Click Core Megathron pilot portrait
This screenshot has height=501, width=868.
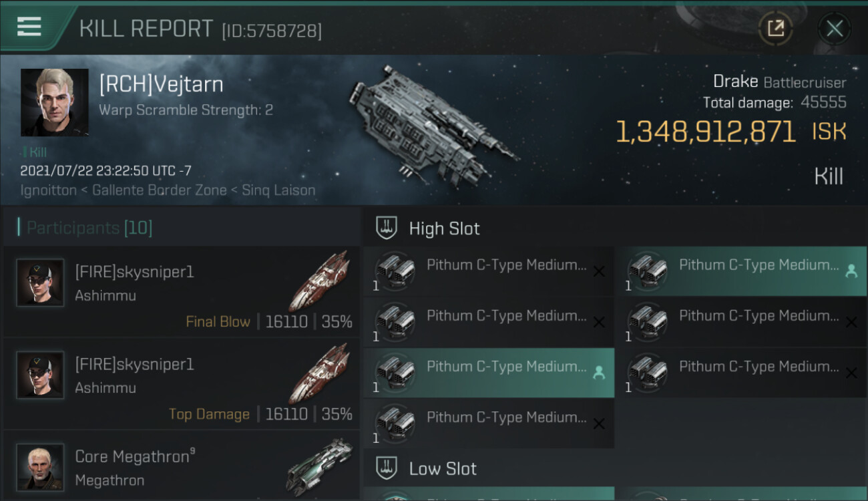pos(40,467)
